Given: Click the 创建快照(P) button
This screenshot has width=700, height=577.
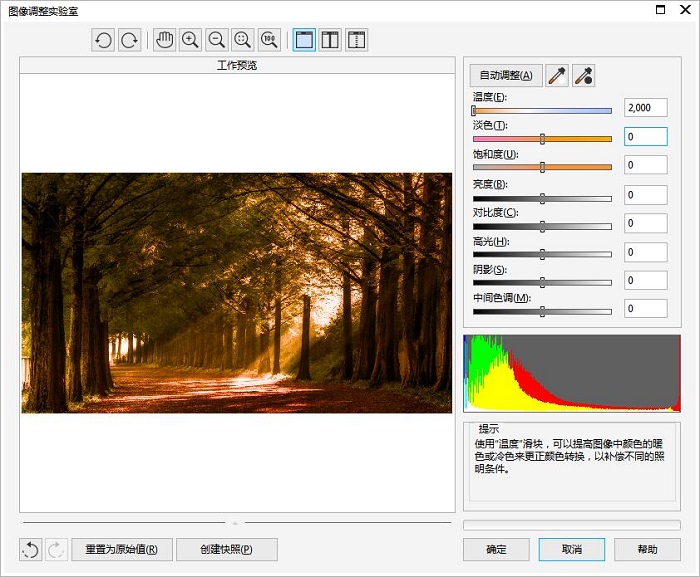Looking at the screenshot, I should point(227,549).
